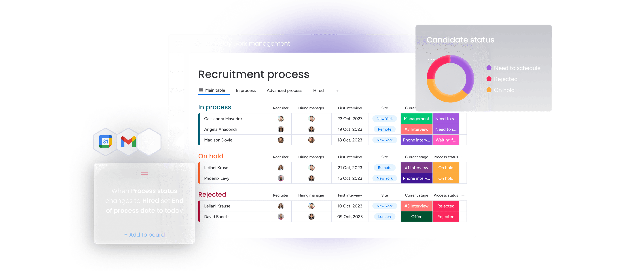Open Waiting status for Madison Doyle
Image resolution: width=644 pixels, height=275 pixels.
point(446,140)
